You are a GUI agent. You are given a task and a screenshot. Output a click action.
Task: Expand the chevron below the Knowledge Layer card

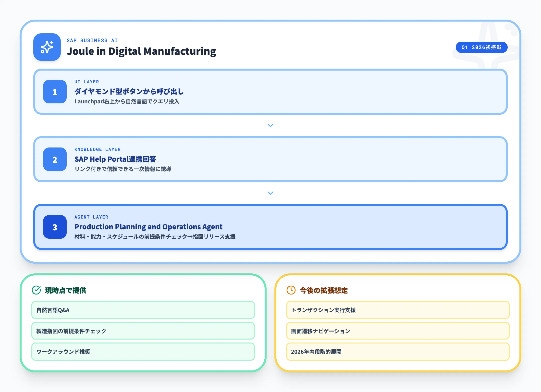click(270, 193)
